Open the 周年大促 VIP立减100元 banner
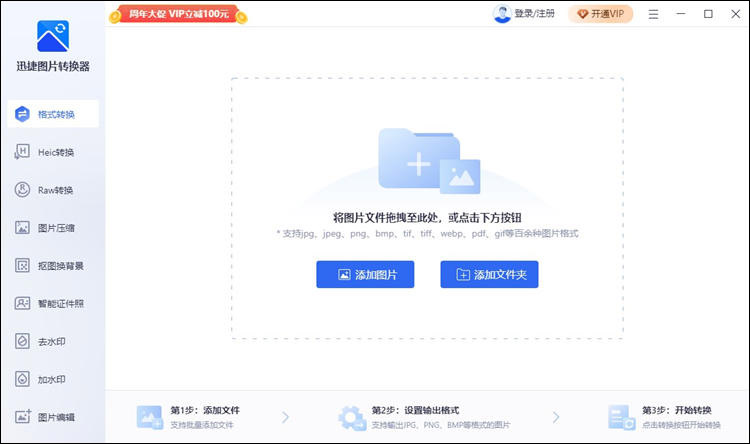This screenshot has width=750, height=444. coord(178,14)
